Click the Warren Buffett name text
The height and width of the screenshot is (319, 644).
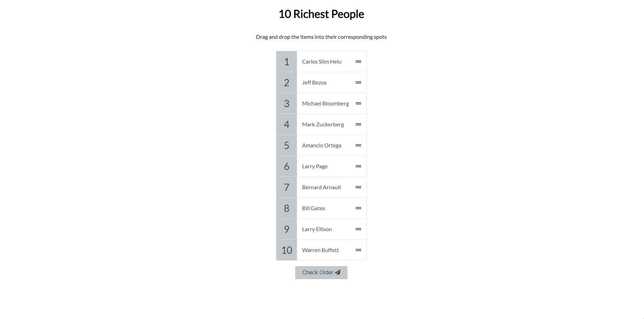click(x=320, y=250)
